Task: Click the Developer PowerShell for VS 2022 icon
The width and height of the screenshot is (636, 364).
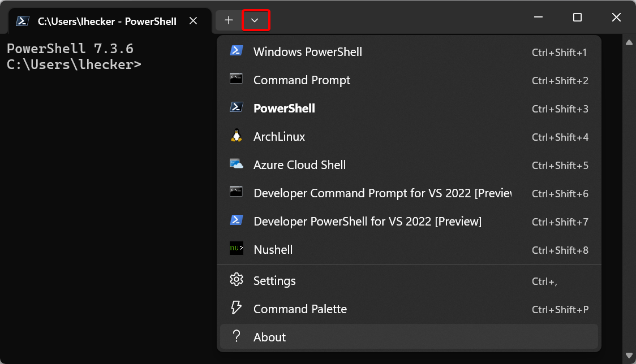Action: (x=236, y=221)
